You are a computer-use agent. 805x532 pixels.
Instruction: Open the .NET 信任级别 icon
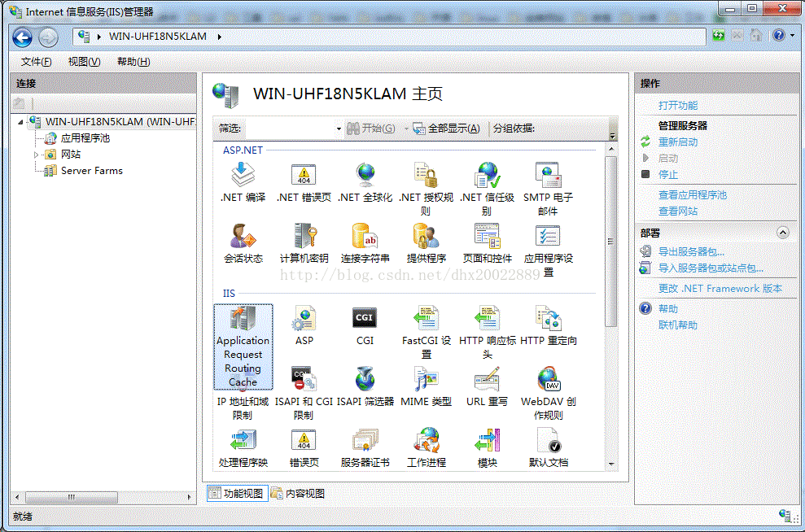coord(488,175)
